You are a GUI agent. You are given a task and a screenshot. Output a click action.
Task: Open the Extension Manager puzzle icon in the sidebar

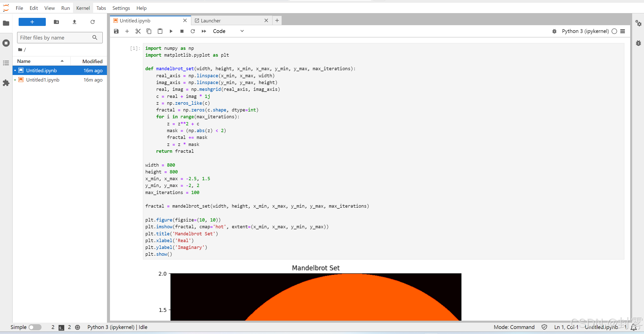pyautogui.click(x=6, y=83)
